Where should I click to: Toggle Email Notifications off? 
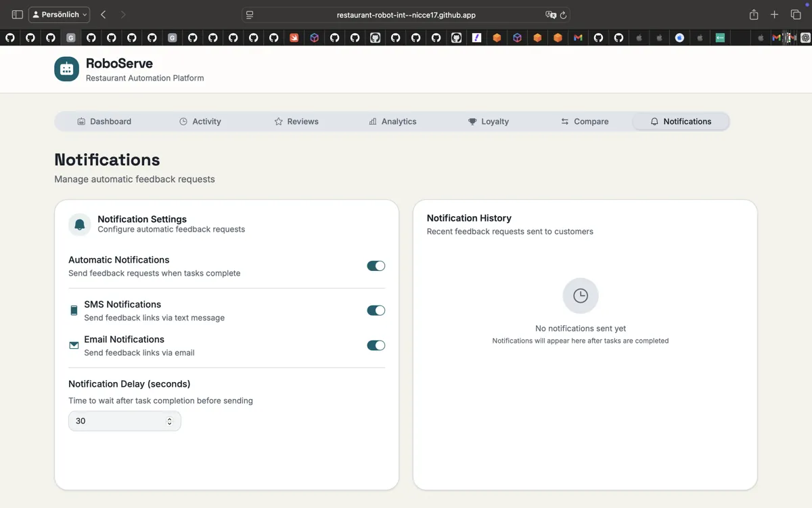[376, 345]
